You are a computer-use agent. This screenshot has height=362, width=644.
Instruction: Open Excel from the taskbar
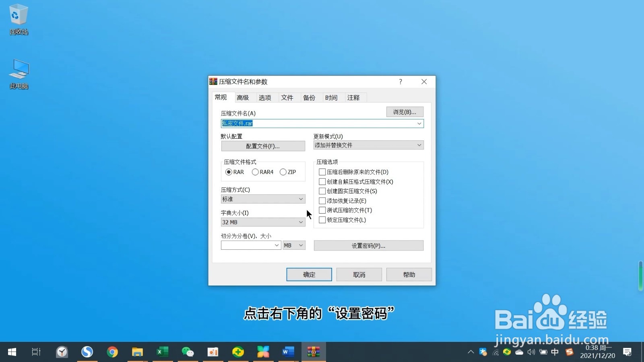pos(163,352)
